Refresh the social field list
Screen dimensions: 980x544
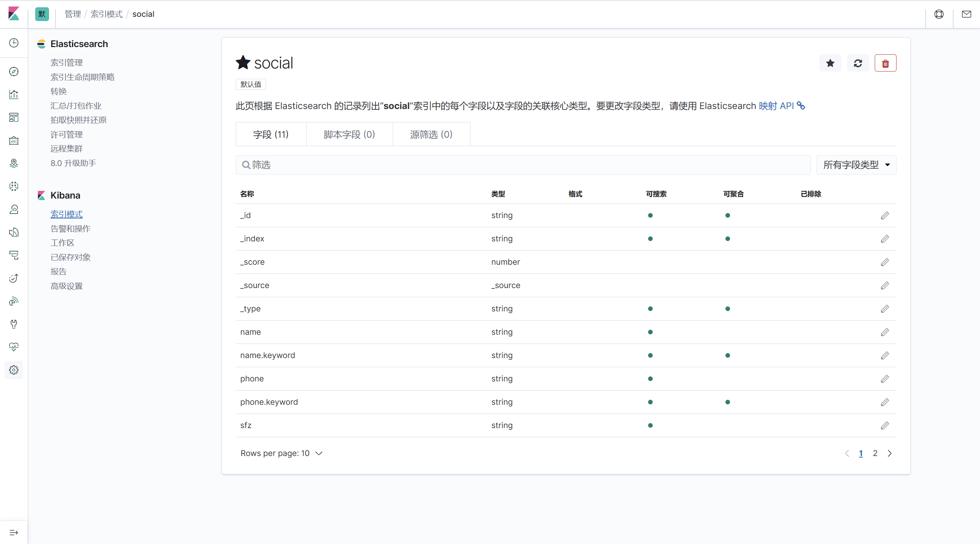click(857, 63)
